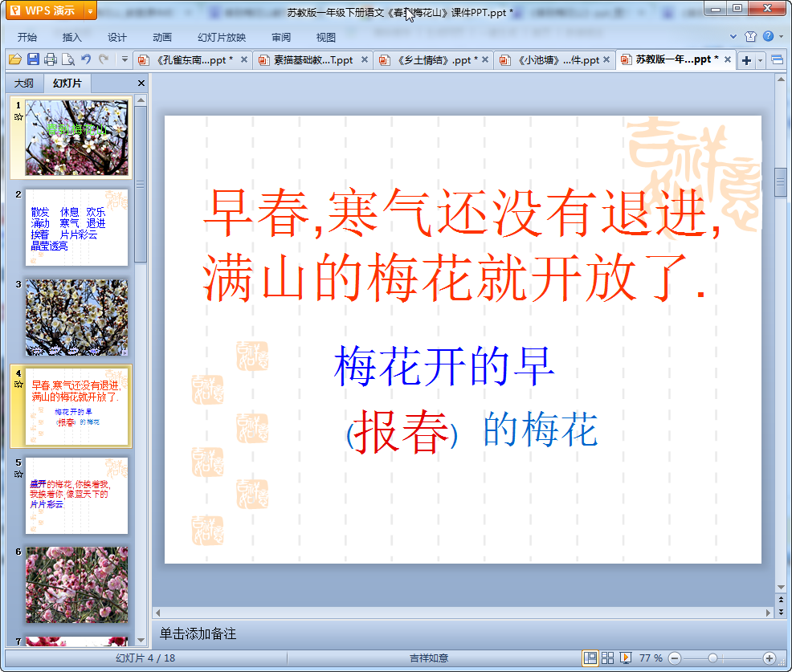Save the presentation with the floppy icon

point(34,59)
